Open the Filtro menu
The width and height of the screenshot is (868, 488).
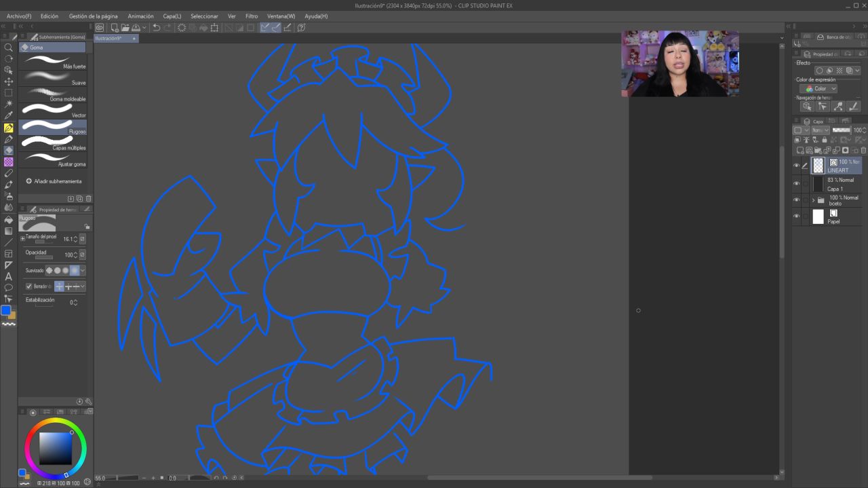tap(252, 16)
